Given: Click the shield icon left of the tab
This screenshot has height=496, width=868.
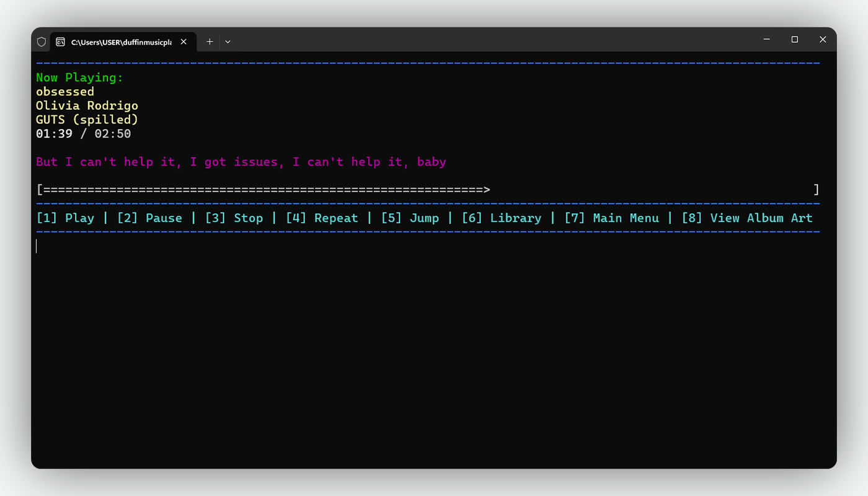Looking at the screenshot, I should pos(42,42).
